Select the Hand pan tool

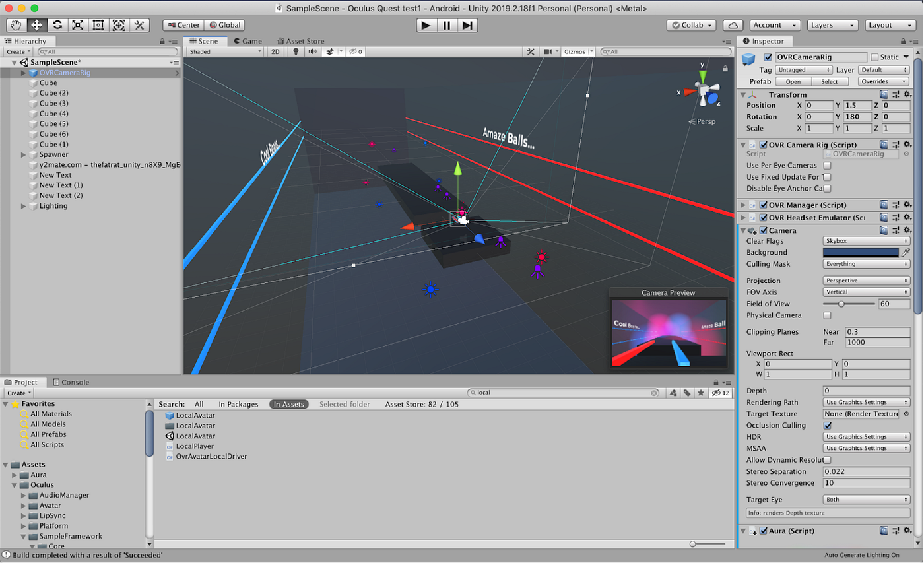[x=15, y=25]
